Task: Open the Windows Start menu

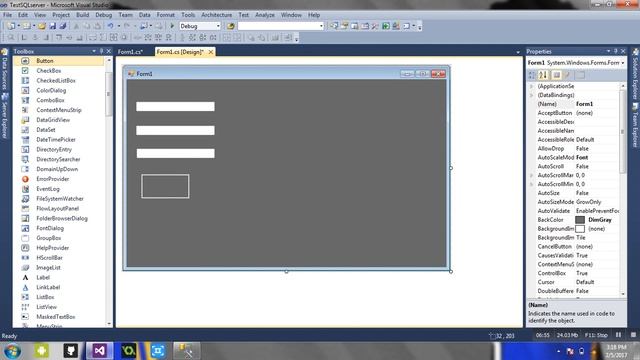Action: pyautogui.click(x=12, y=351)
